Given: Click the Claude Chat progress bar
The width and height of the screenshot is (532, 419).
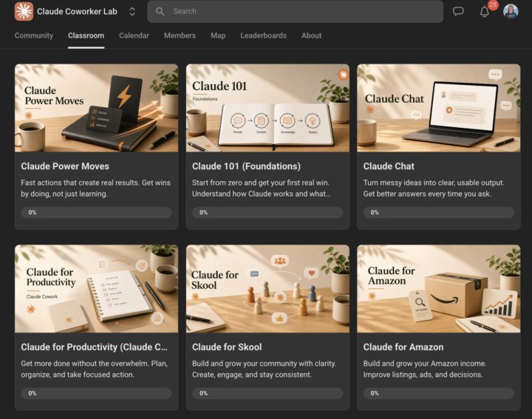Looking at the screenshot, I should tap(439, 212).
